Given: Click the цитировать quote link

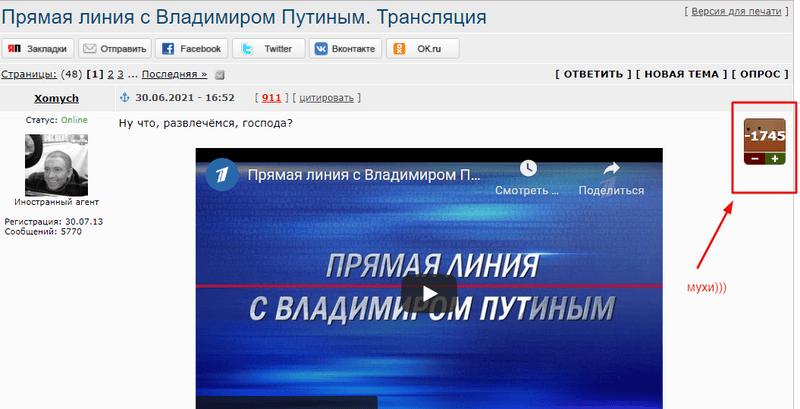Looking at the screenshot, I should 327,98.
